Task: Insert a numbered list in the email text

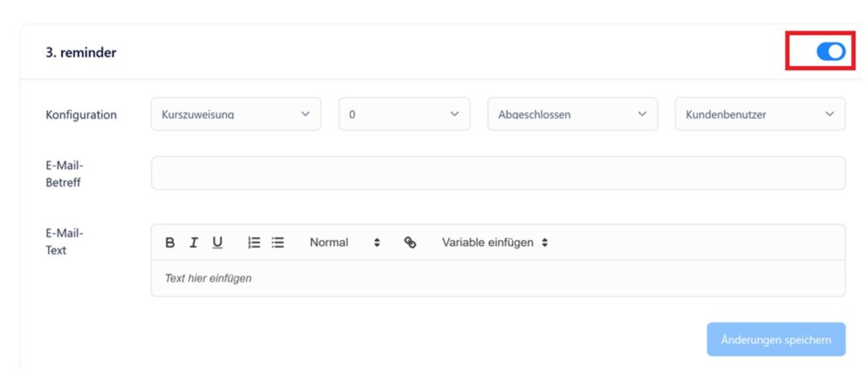Action: [254, 242]
